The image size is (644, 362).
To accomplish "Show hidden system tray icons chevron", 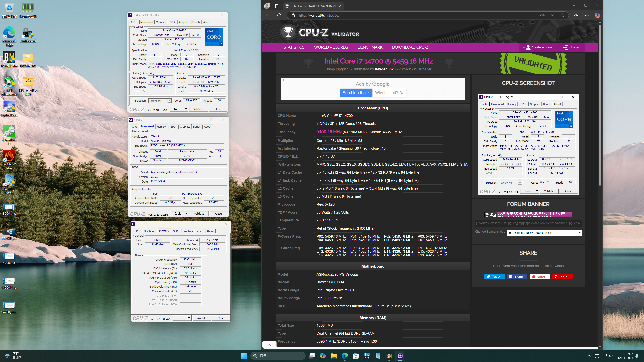I will click(x=589, y=356).
